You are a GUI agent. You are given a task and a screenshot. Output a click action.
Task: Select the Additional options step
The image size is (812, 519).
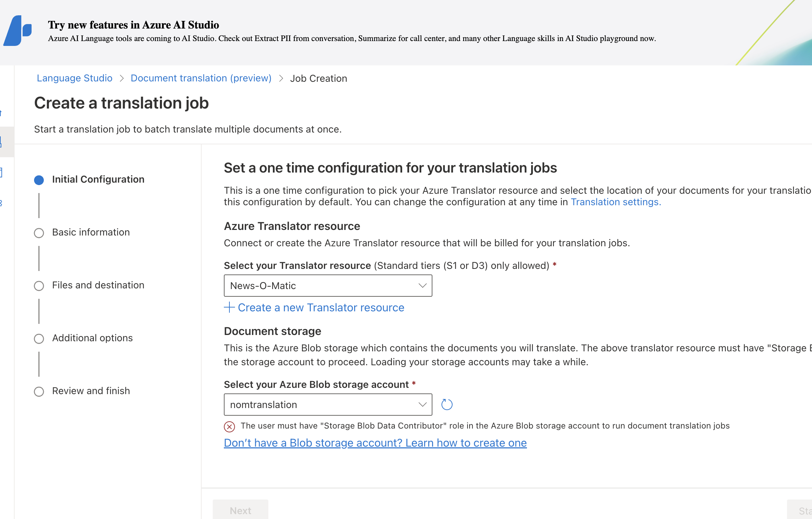pyautogui.click(x=92, y=337)
